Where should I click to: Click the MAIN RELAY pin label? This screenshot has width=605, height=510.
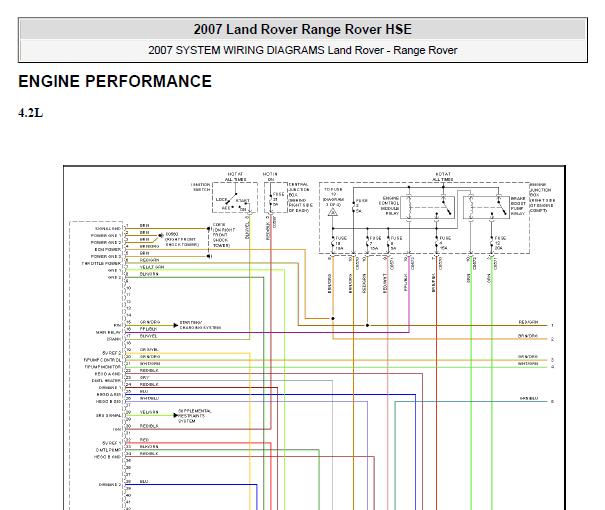[108, 332]
